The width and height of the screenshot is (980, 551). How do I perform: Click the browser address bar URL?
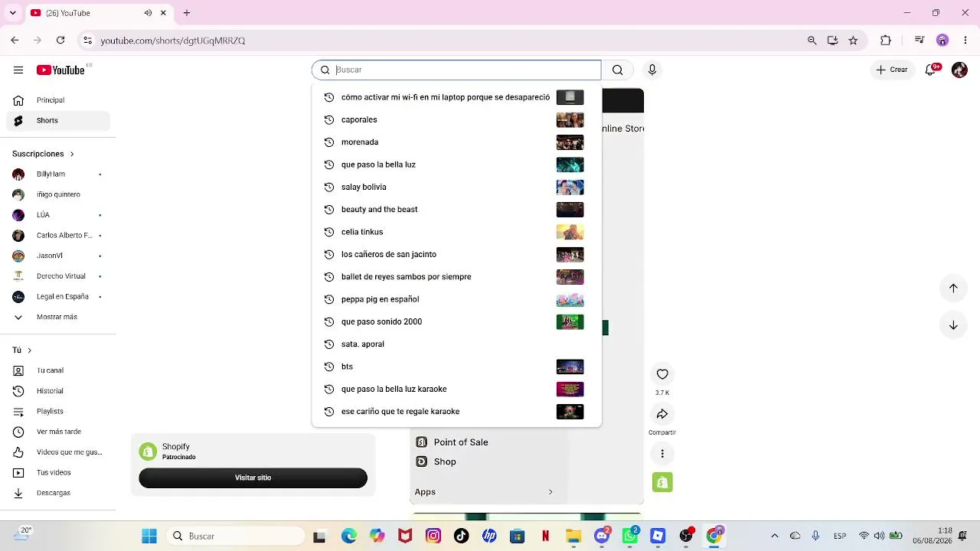coord(173,41)
